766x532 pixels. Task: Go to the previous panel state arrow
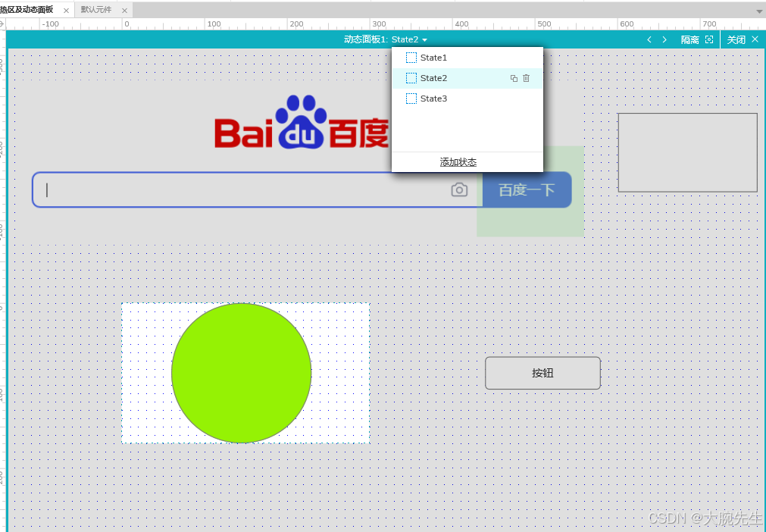tap(649, 39)
